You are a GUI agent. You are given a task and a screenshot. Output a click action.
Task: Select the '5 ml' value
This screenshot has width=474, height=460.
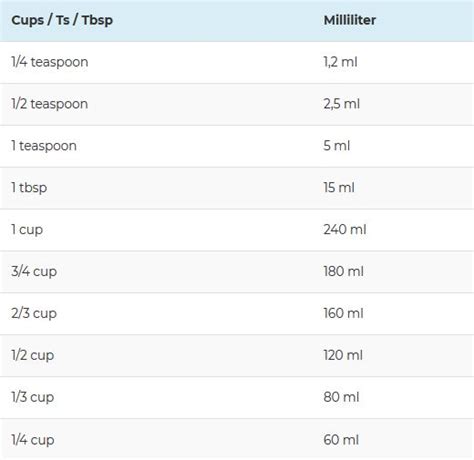click(x=337, y=146)
